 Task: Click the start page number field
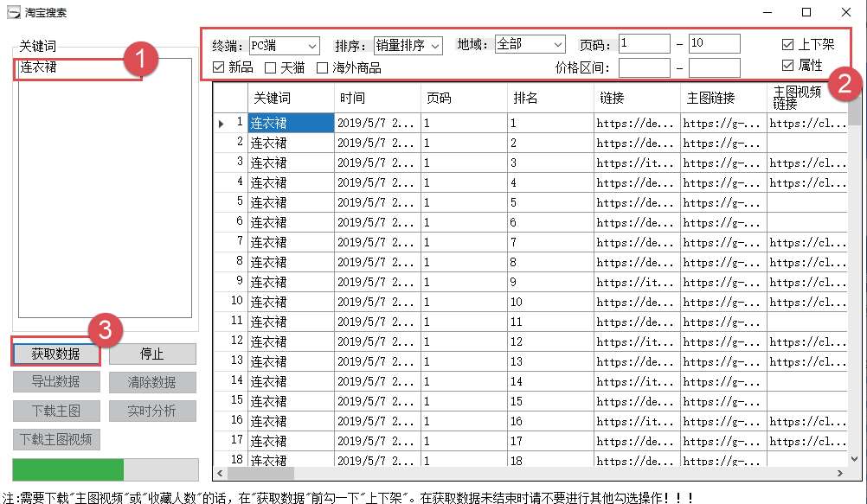645,44
